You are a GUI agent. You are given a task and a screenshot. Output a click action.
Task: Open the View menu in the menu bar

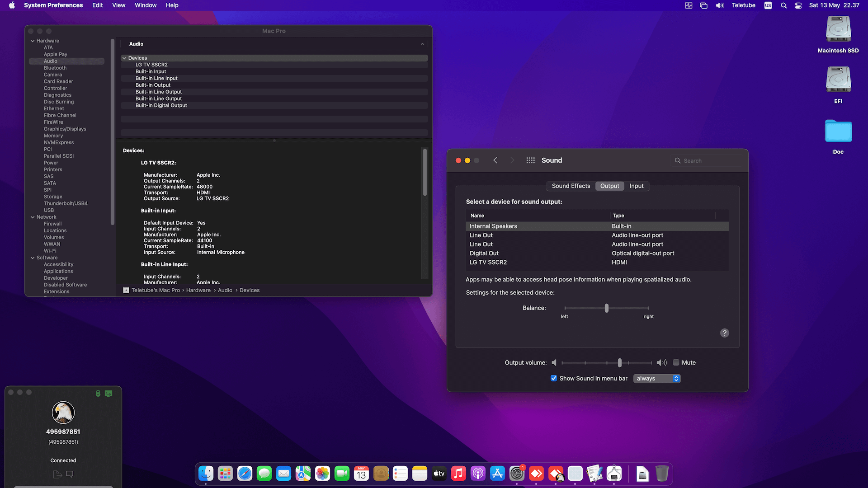119,5
